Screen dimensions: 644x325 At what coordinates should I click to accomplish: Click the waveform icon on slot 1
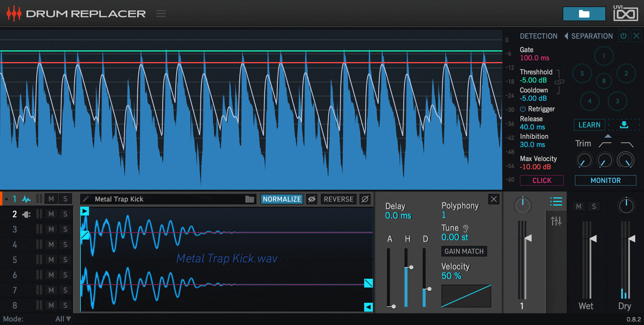26,199
